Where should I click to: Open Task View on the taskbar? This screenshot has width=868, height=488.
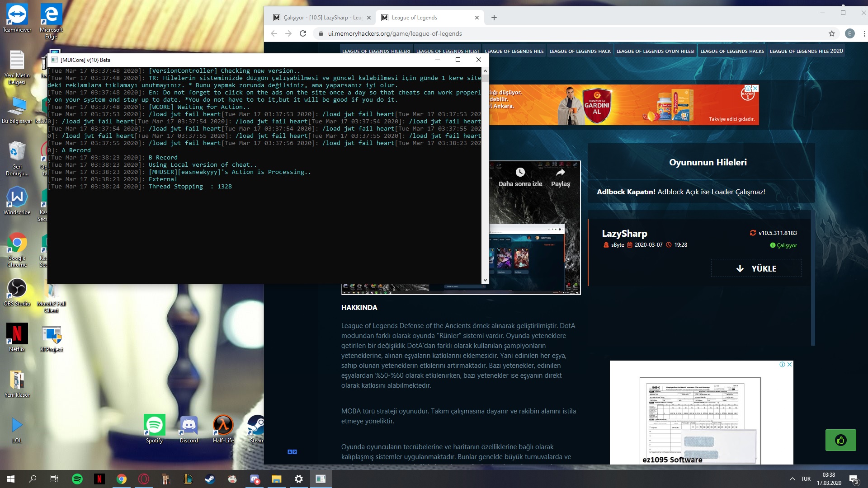pyautogui.click(x=54, y=479)
